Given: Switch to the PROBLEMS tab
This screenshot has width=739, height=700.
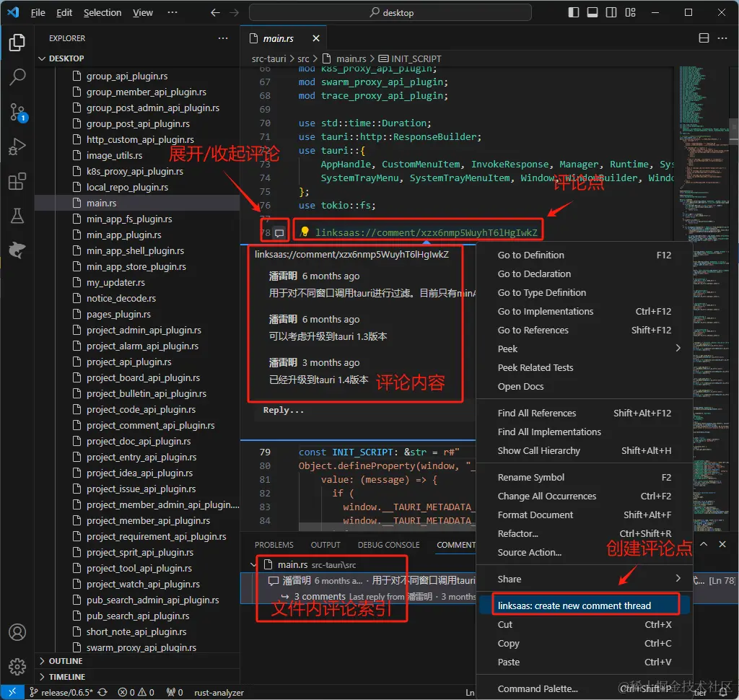Looking at the screenshot, I should click(x=274, y=545).
